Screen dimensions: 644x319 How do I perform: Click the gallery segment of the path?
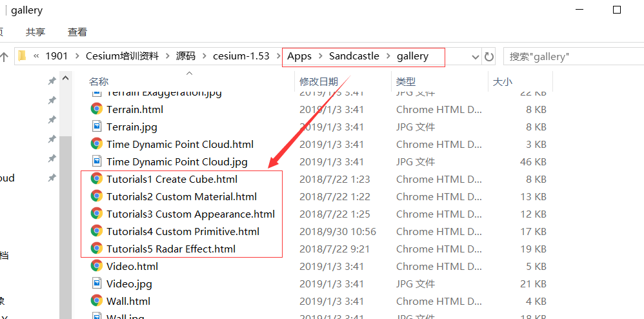412,56
